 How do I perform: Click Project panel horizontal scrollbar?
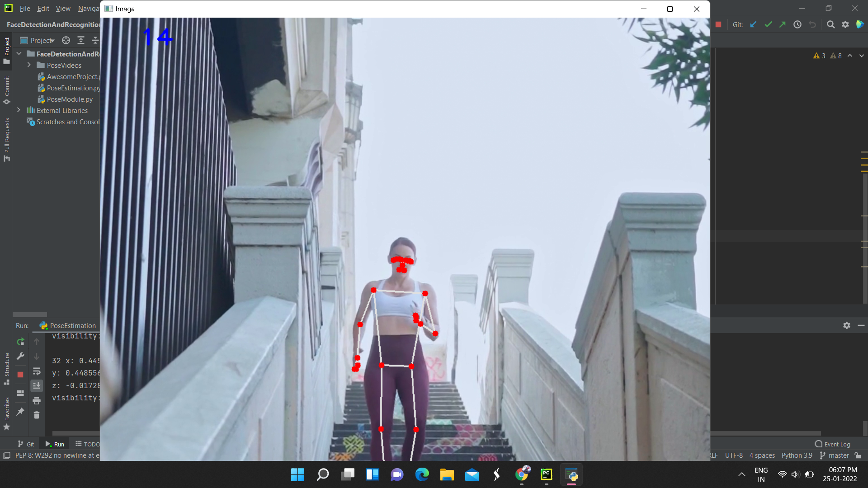click(x=30, y=314)
